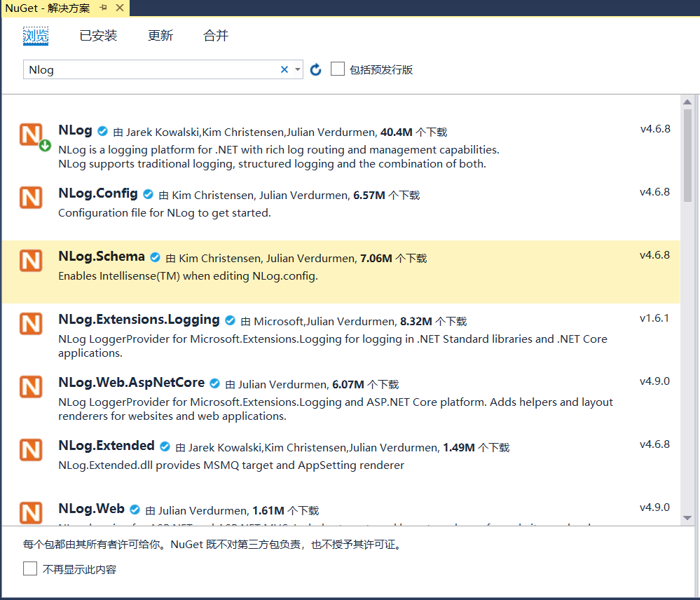
Task: Click the pin icon on NuGet tab
Action: click(x=103, y=8)
